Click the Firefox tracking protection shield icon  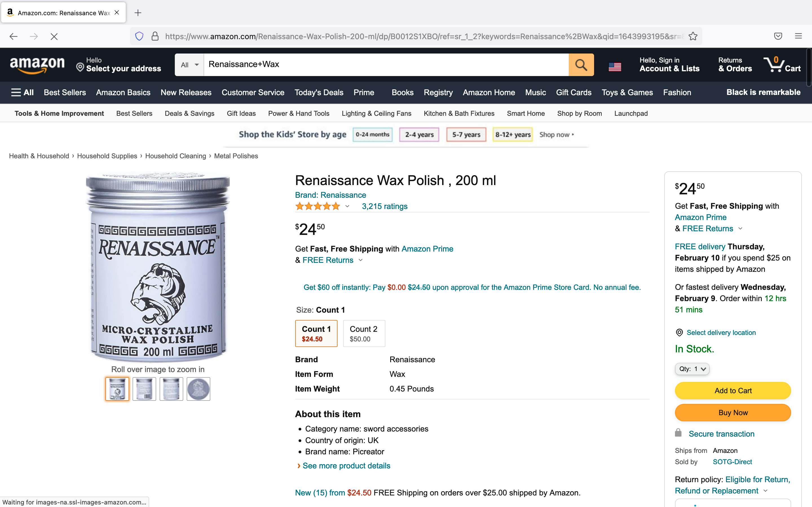(139, 36)
